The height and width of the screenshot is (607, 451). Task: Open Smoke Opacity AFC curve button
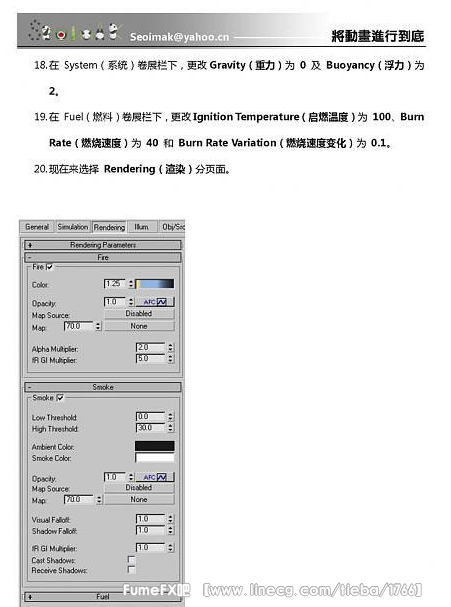(155, 477)
